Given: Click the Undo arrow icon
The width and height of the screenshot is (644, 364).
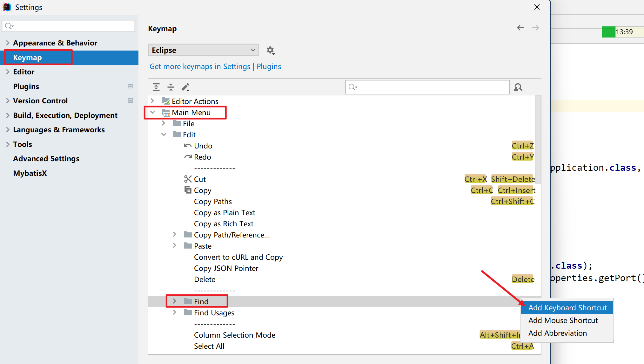Looking at the screenshot, I should [188, 146].
